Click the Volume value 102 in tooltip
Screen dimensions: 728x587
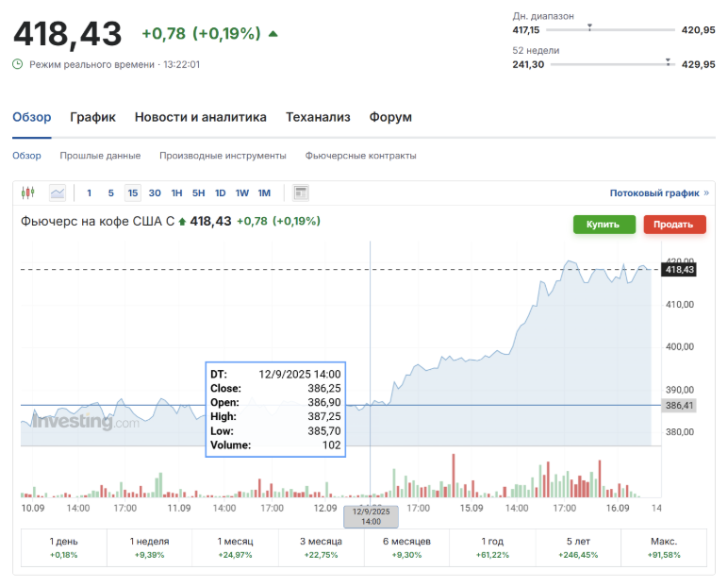point(332,444)
